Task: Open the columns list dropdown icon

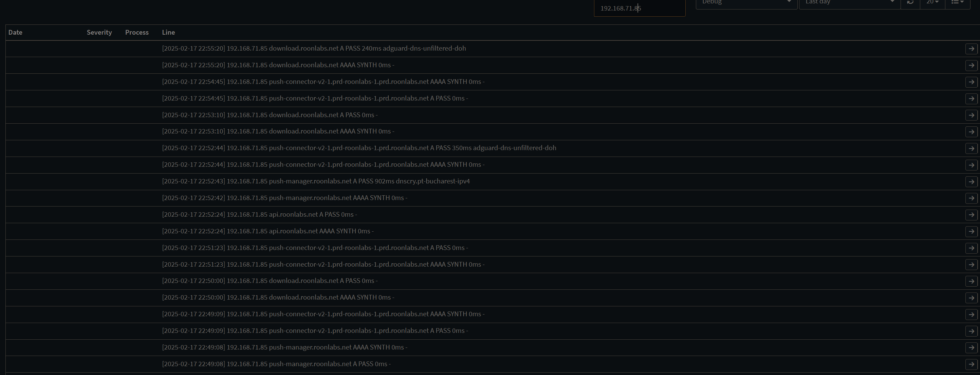Action: pos(958,2)
